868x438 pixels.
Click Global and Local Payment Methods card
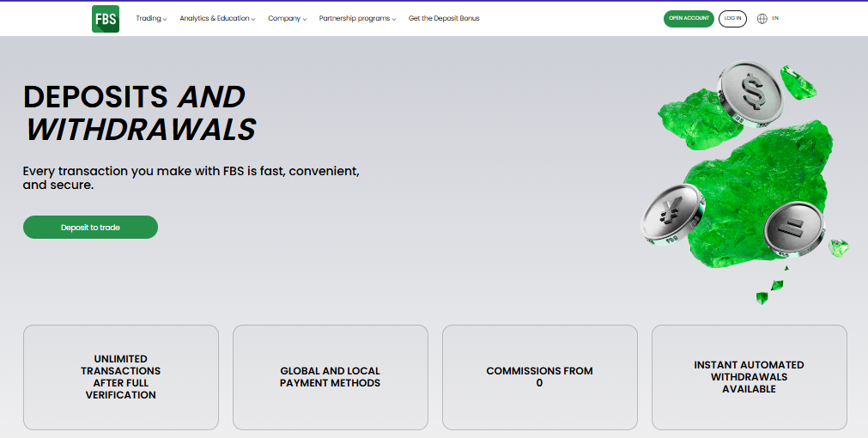pos(330,377)
